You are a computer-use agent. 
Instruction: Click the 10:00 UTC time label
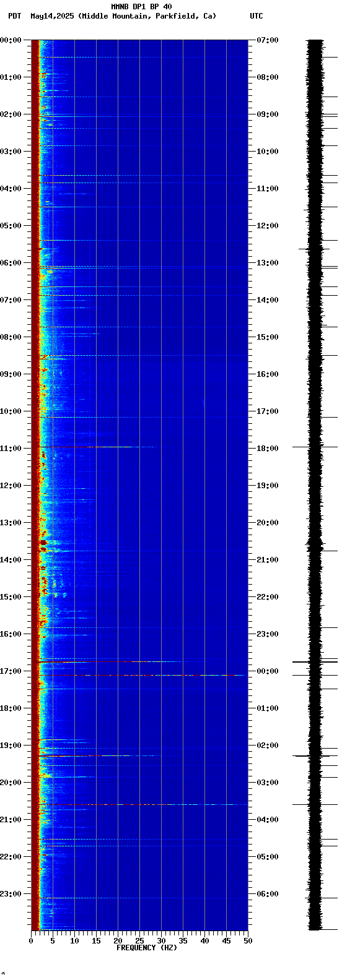[x=268, y=152]
